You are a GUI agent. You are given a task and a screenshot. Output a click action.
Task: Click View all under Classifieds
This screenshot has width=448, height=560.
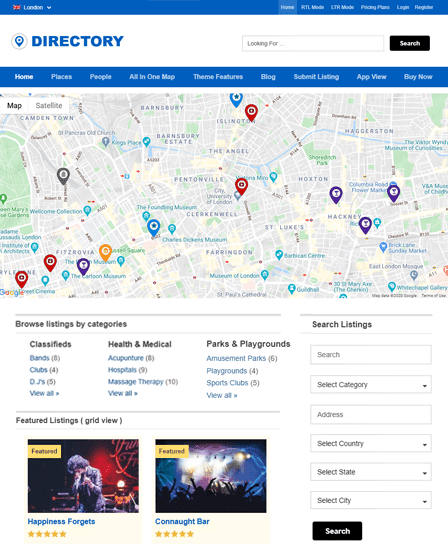point(44,394)
